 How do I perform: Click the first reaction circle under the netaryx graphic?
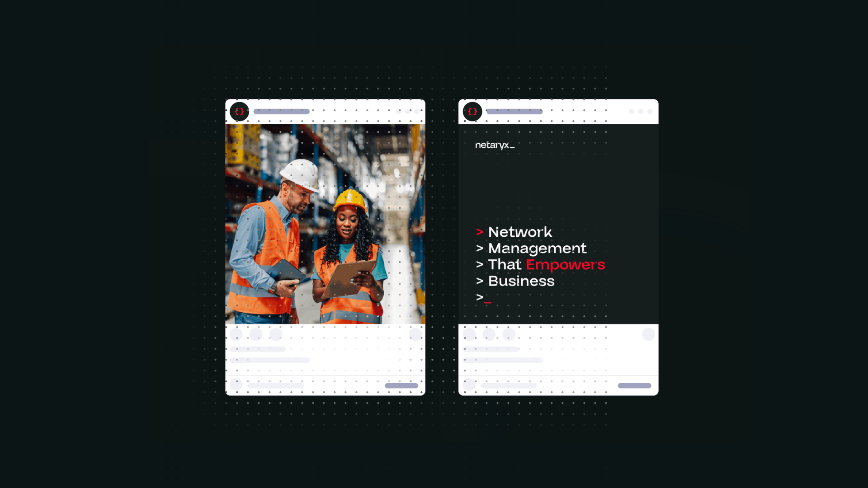(x=469, y=334)
